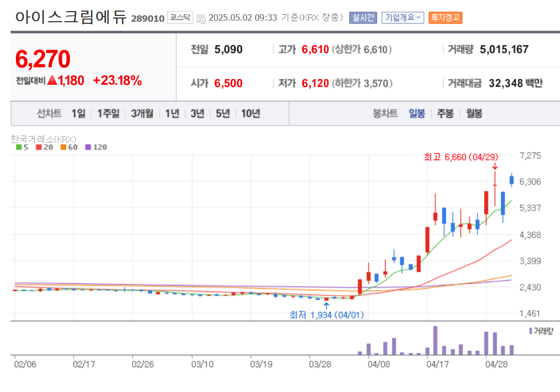
Task: Click the 거래량 volume legend marker
Action: [531, 331]
